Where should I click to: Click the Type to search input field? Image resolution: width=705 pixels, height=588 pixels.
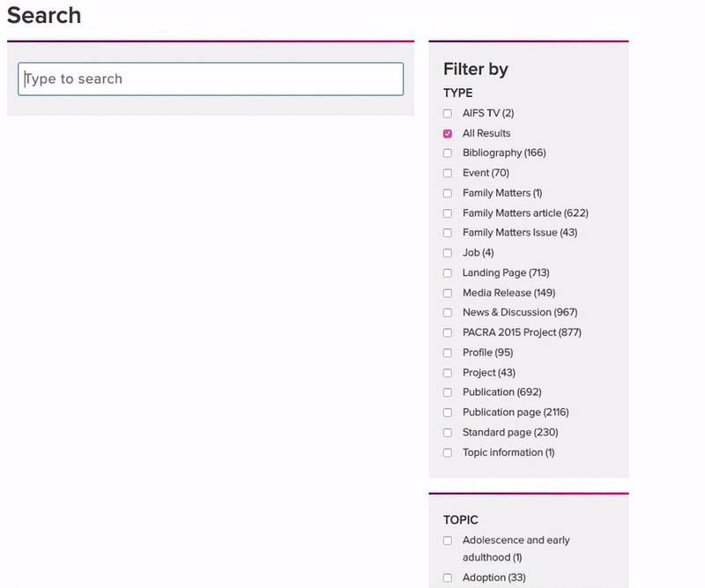[x=211, y=79]
